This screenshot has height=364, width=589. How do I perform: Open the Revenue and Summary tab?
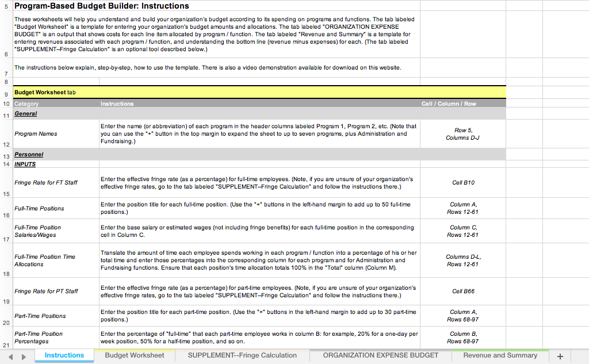click(x=500, y=355)
